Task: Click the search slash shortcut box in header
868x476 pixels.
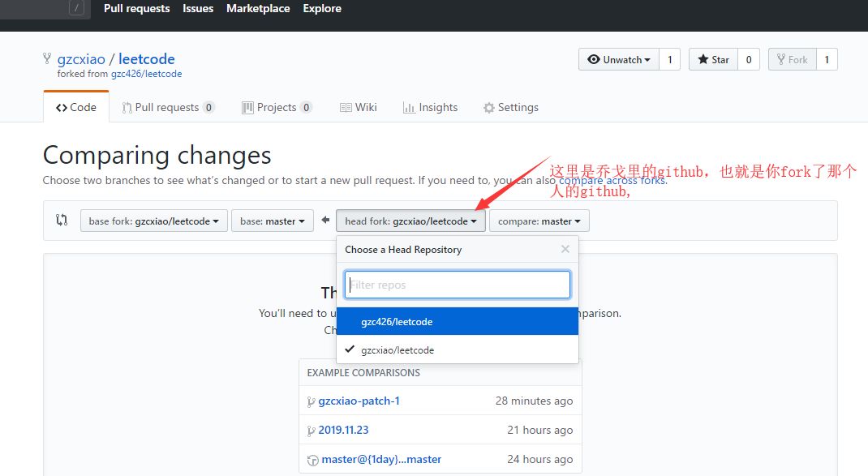Action: [76, 8]
